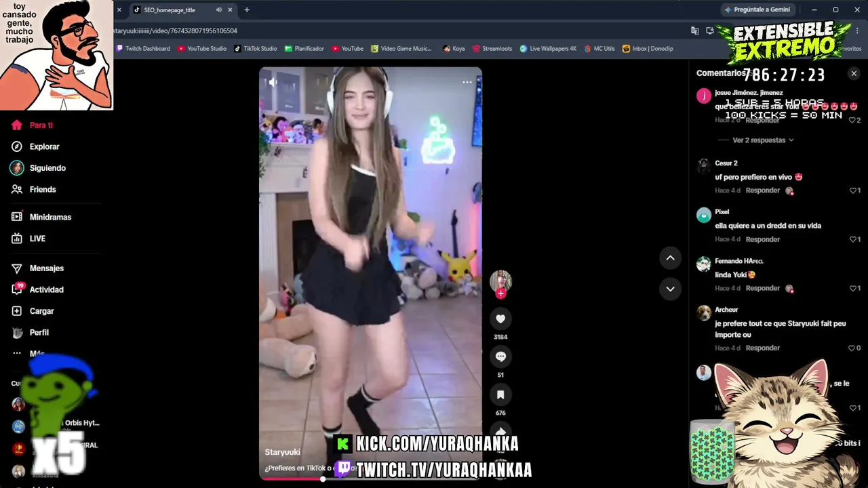Open the video's comment bubble button
The image size is (868, 488).
(500, 357)
